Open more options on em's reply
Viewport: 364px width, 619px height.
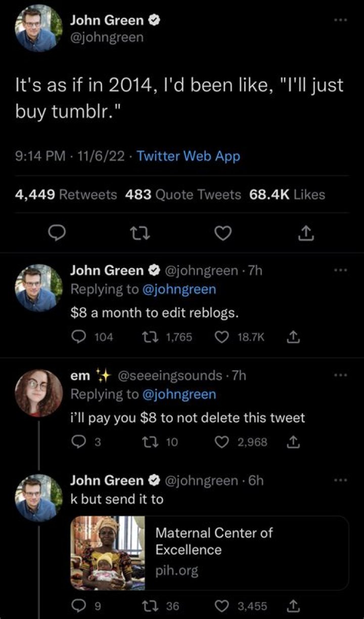coord(342,375)
